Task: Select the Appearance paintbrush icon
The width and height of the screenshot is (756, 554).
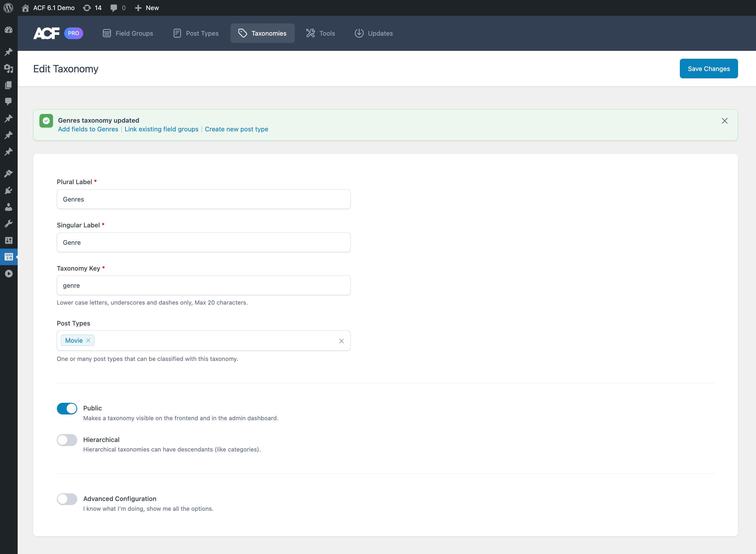Action: tap(9, 173)
